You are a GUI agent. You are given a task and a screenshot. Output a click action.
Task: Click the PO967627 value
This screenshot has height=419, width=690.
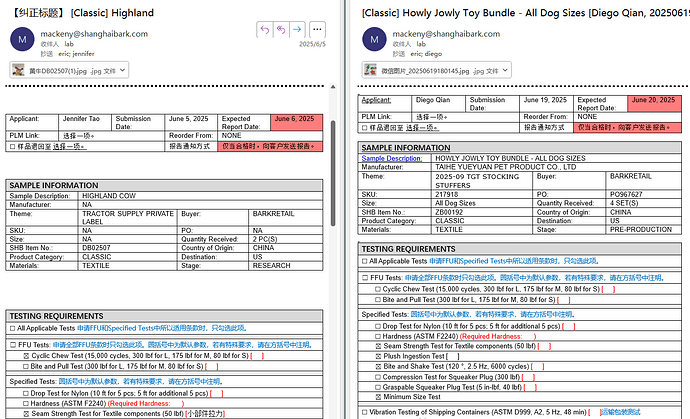click(626, 195)
